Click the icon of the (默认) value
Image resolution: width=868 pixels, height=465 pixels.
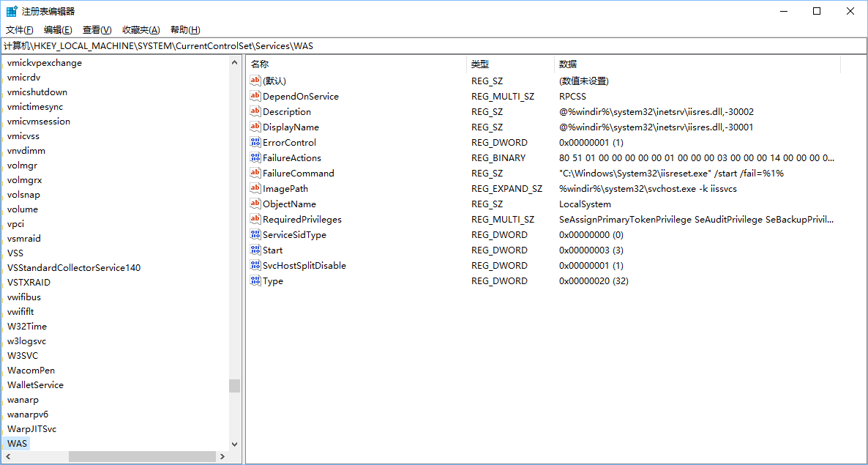pos(255,81)
